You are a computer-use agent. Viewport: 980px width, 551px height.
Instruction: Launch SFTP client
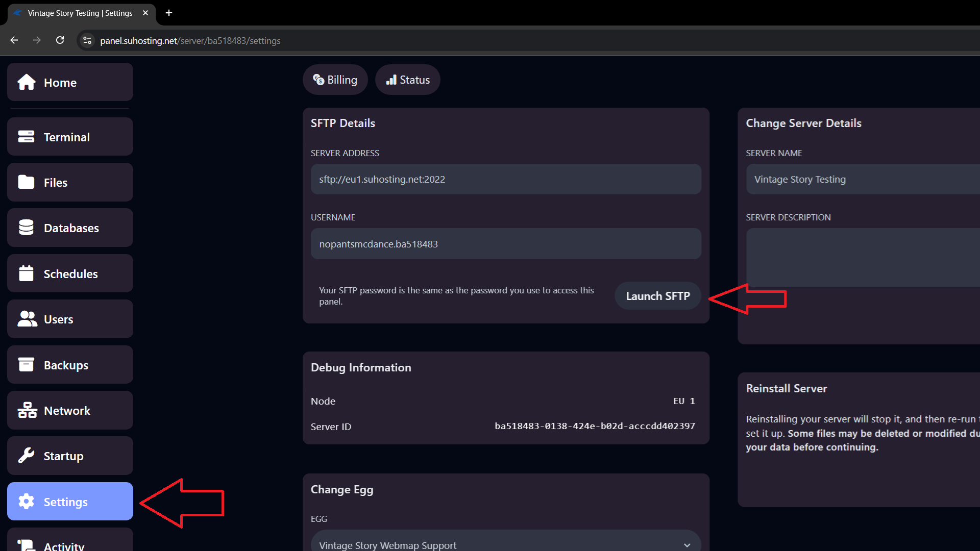click(x=657, y=296)
